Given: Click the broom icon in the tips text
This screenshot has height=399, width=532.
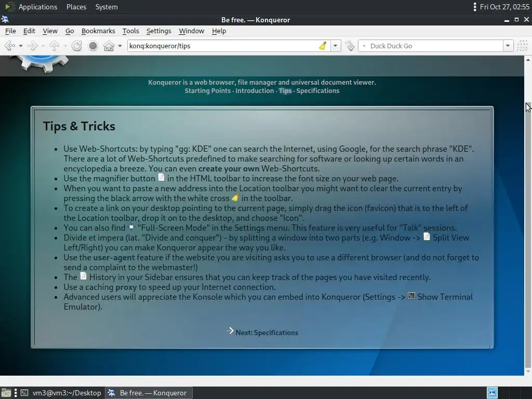Looking at the screenshot, I should 235,197.
